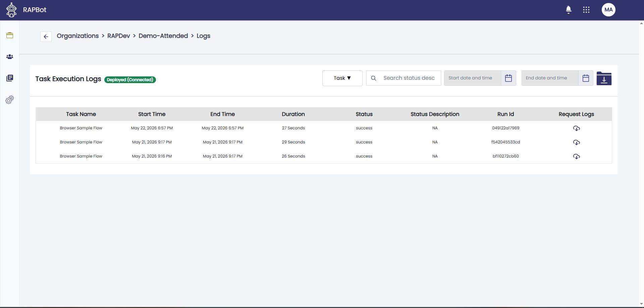Click the RAPBot title text
The height and width of the screenshot is (308, 644).
[35, 10]
